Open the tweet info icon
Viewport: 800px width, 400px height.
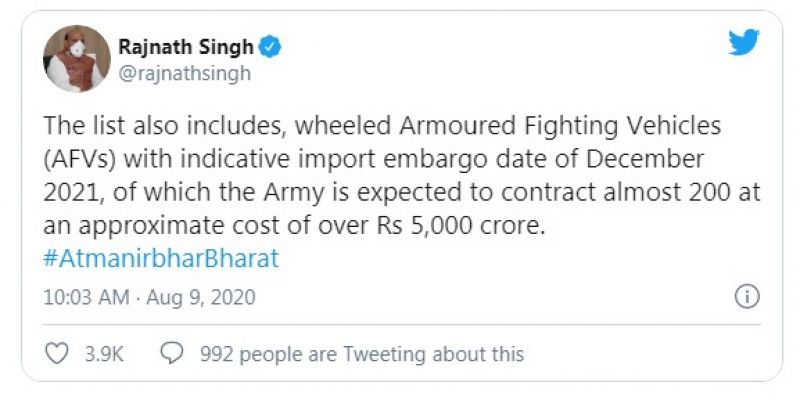746,297
